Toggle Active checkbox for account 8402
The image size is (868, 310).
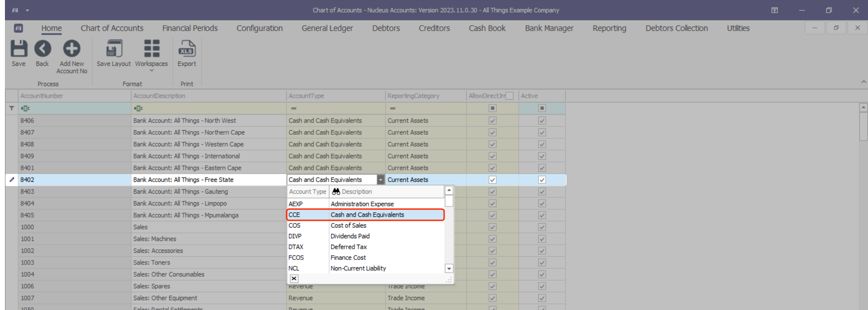(x=542, y=180)
